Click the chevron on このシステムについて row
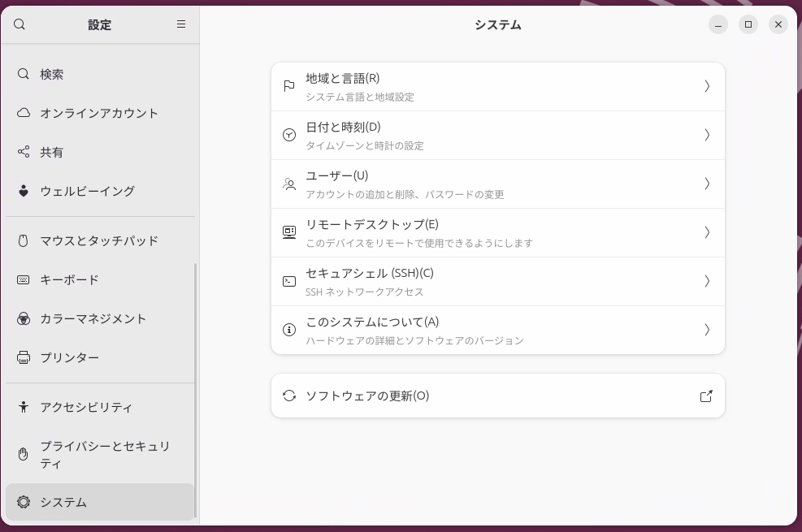 click(707, 330)
